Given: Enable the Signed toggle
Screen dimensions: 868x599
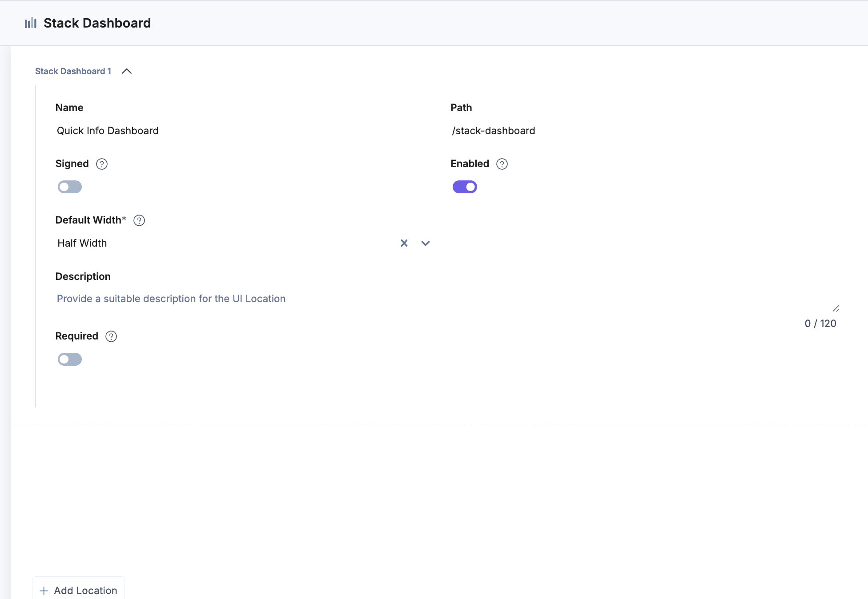Looking at the screenshot, I should [69, 187].
